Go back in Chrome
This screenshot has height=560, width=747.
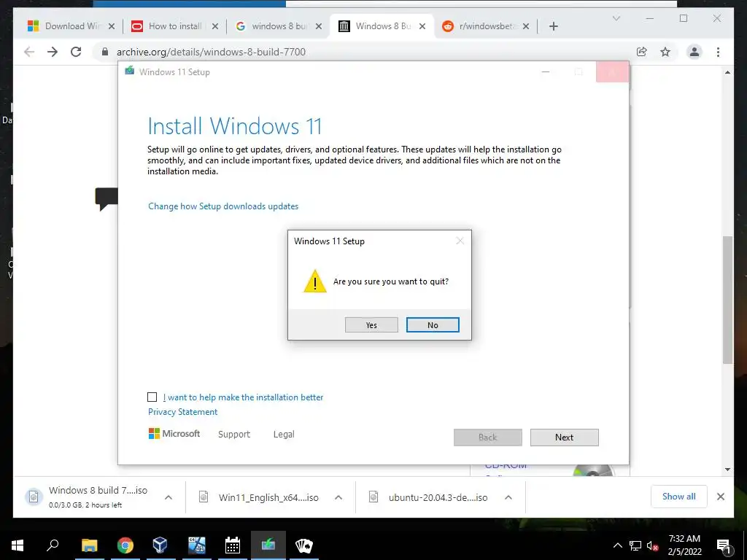(x=29, y=52)
